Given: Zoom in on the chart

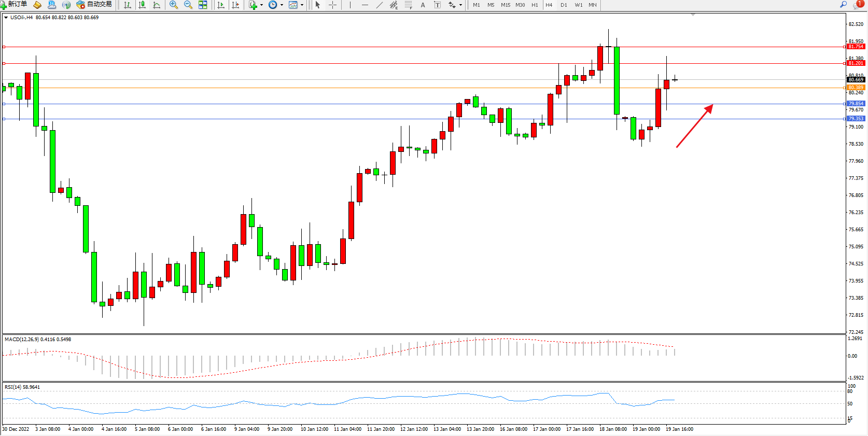Looking at the screenshot, I should [174, 5].
